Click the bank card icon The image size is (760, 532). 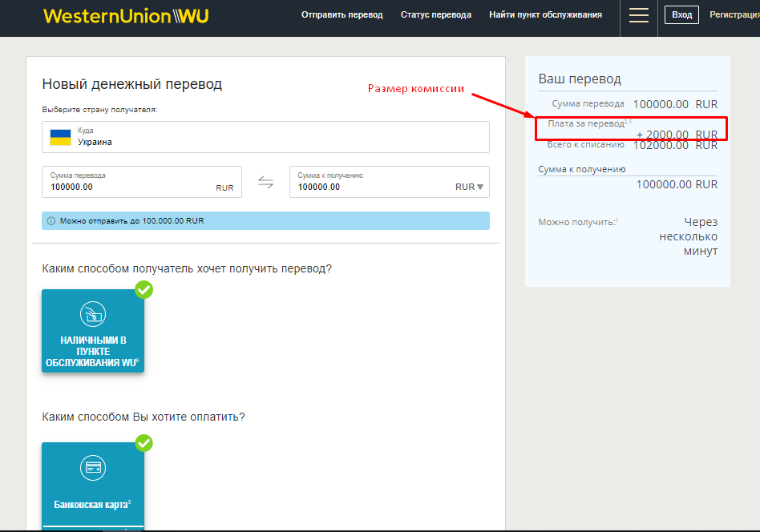(93, 468)
